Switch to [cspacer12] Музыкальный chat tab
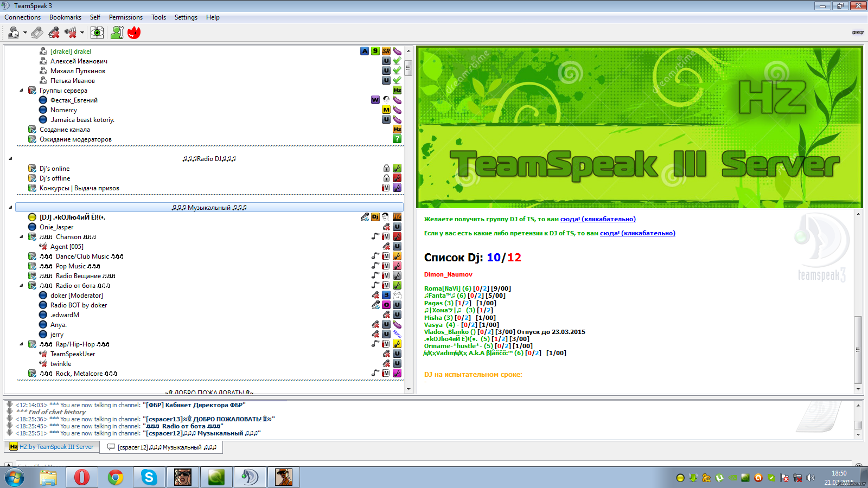The width and height of the screenshot is (868, 488). point(162,447)
